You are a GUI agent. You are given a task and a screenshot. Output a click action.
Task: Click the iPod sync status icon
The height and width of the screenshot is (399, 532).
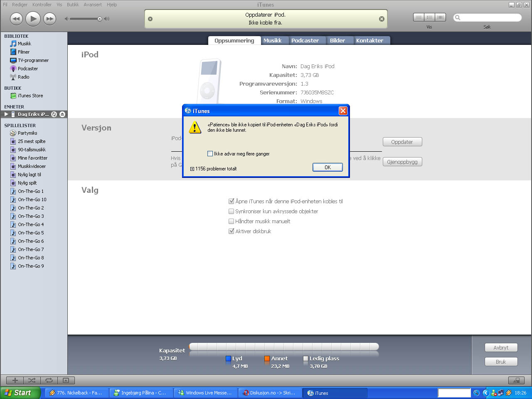coord(54,114)
